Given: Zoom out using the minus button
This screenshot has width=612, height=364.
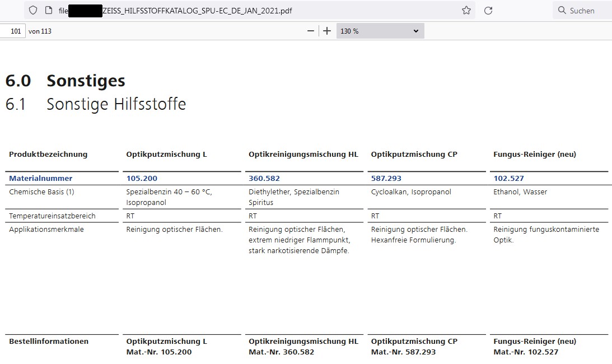Looking at the screenshot, I should click(x=311, y=31).
